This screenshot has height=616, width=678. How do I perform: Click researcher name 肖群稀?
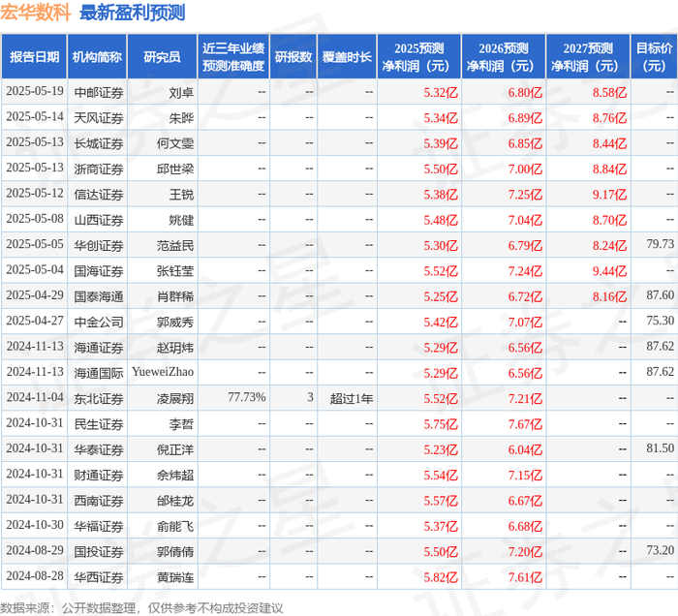coord(175,296)
